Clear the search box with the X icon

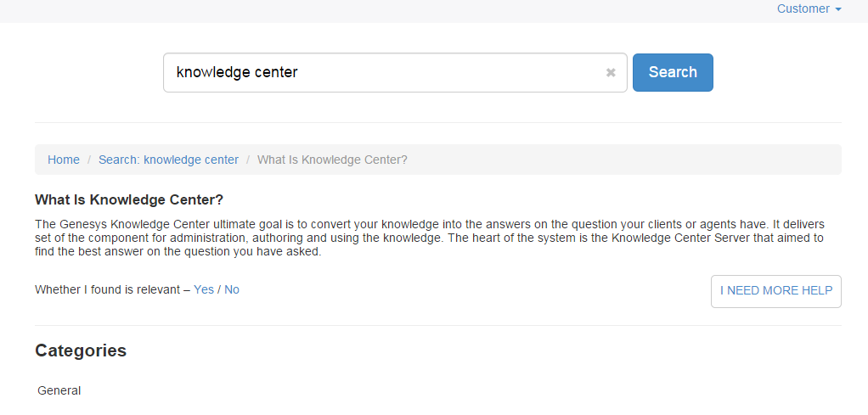611,73
